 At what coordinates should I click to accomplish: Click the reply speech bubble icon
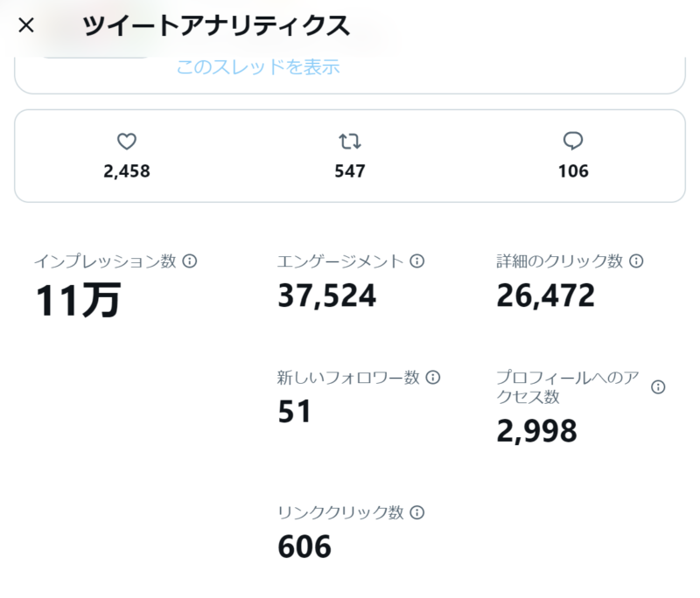coord(573,142)
